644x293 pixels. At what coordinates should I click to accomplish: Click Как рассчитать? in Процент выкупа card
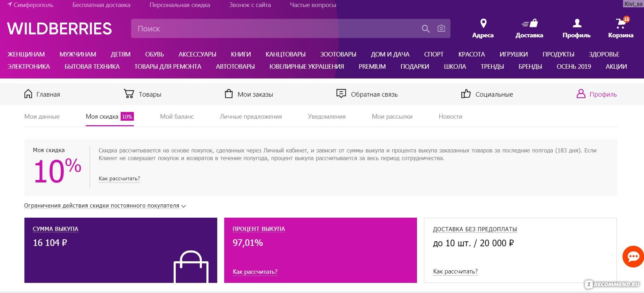tap(255, 272)
